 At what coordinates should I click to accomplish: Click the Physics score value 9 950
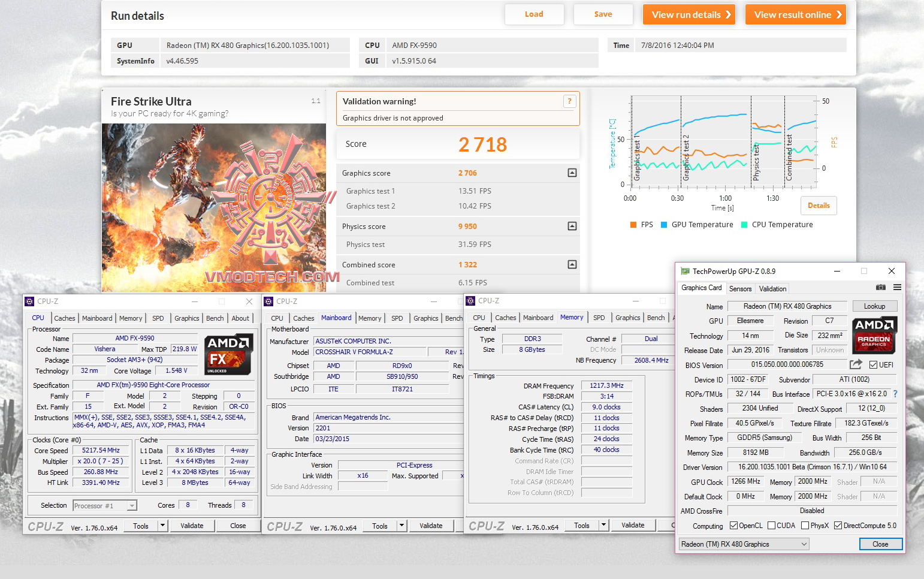(x=467, y=227)
